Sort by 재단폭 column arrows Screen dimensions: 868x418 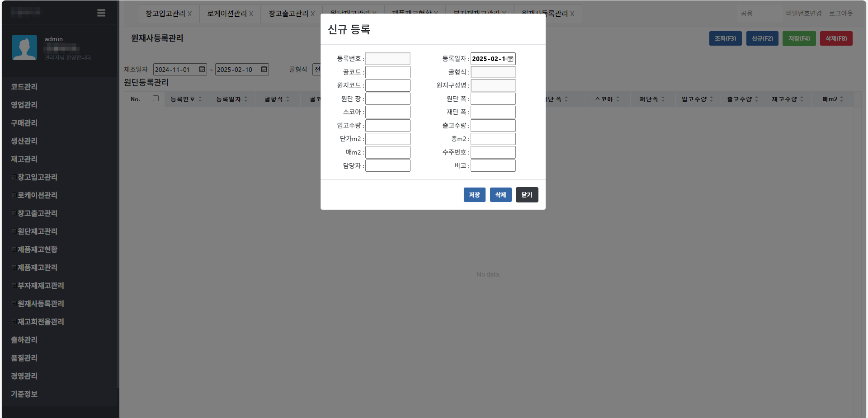click(x=663, y=99)
